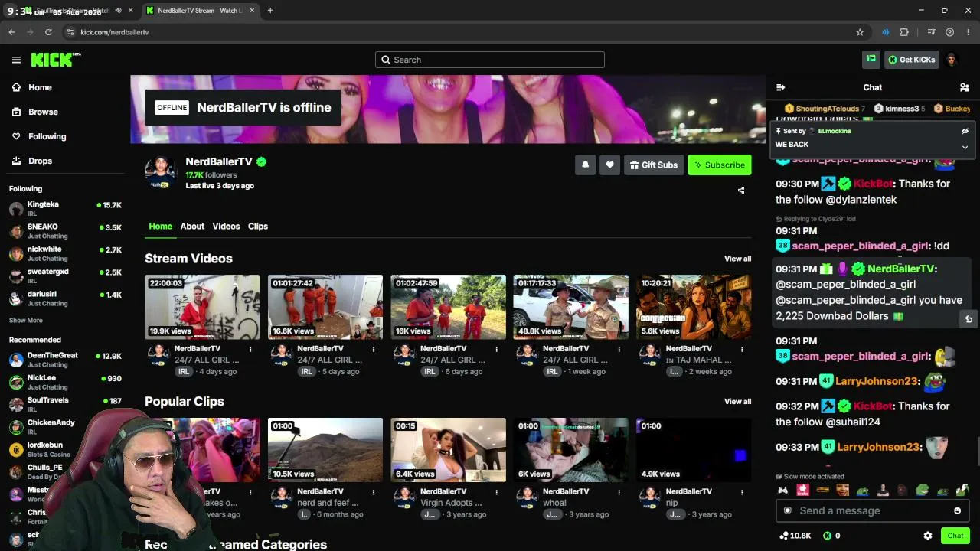The image size is (980, 551).
Task: Click View all for Stream Videos
Action: [738, 259]
